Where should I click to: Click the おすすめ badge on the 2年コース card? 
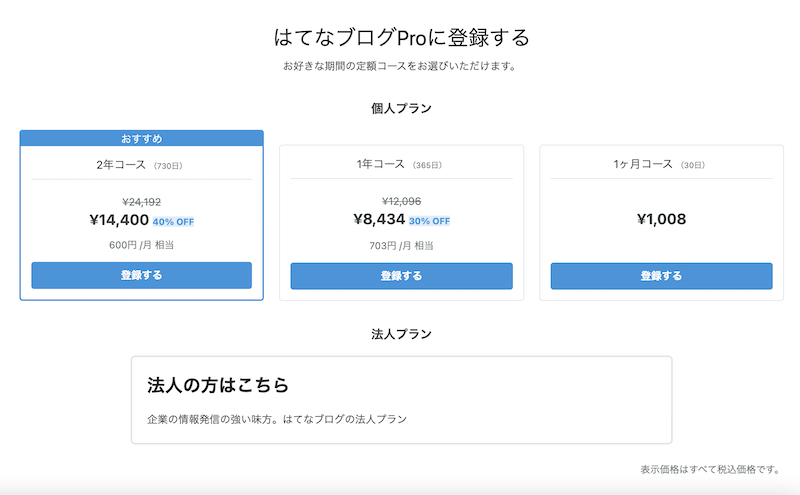click(141, 138)
